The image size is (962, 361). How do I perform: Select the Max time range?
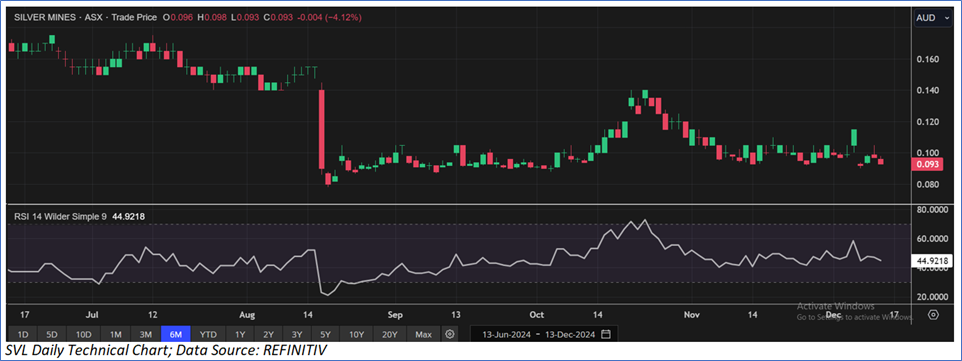coord(423,335)
